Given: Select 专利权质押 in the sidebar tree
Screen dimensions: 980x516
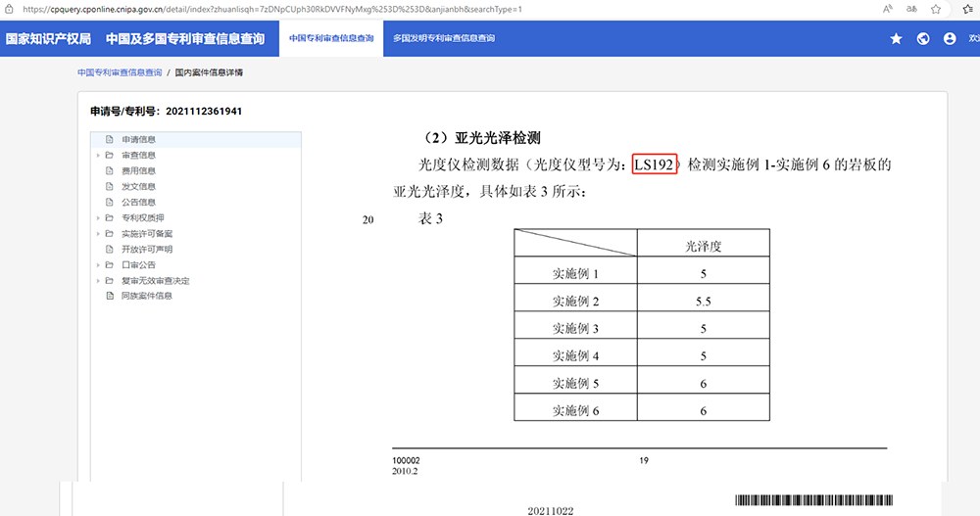Looking at the screenshot, I should click(142, 217).
